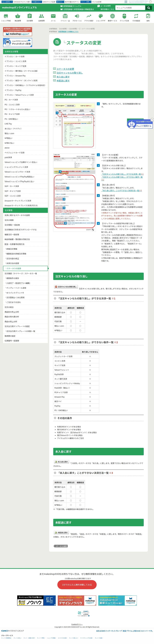Open 新管理画面マニュアル link

(71, 6)
